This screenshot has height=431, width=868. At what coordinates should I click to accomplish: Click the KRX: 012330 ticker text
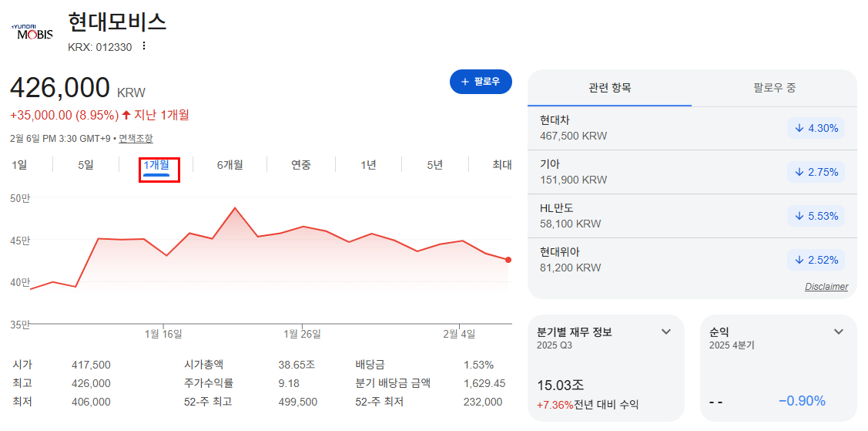click(x=100, y=47)
